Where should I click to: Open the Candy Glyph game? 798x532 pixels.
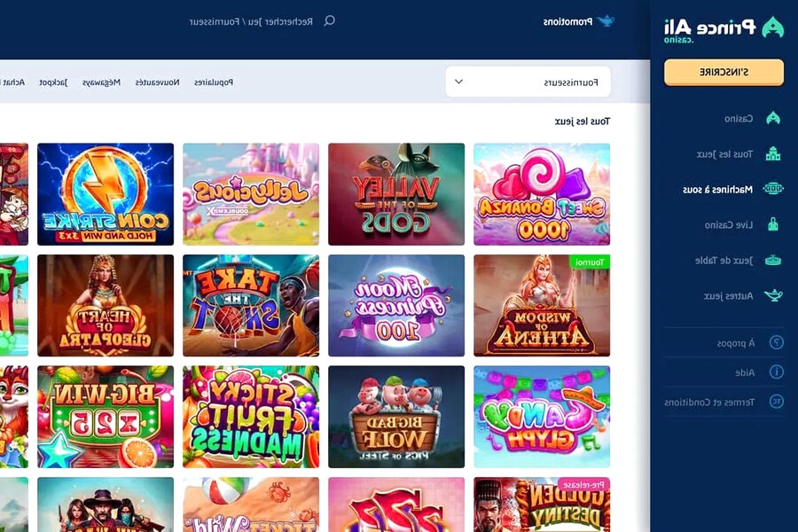click(x=542, y=417)
